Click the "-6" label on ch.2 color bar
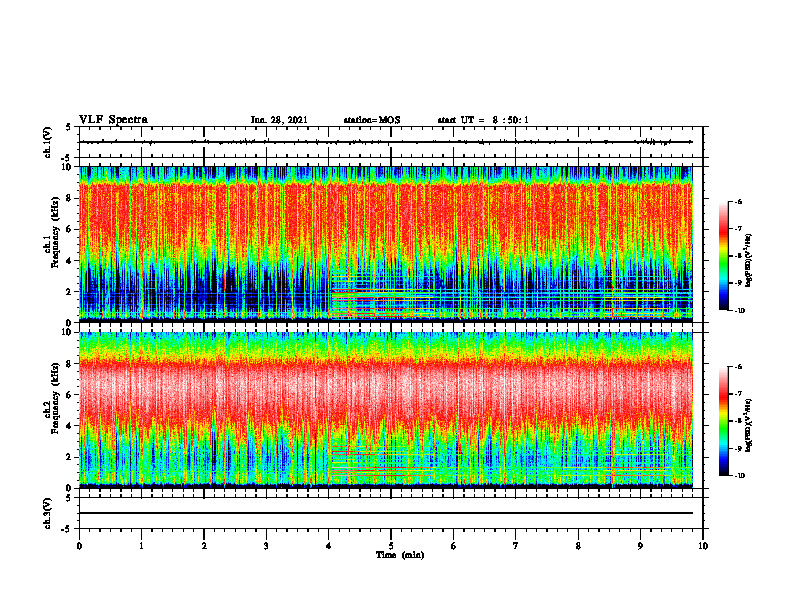 pos(739,367)
